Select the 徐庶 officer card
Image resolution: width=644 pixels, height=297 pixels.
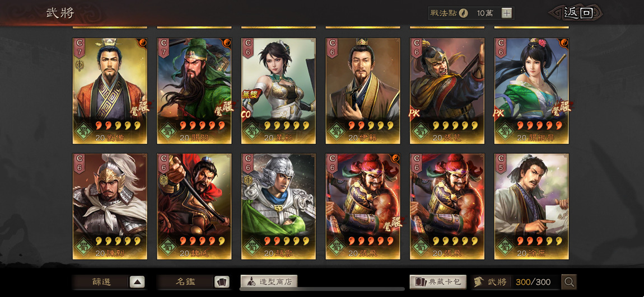click(531, 206)
